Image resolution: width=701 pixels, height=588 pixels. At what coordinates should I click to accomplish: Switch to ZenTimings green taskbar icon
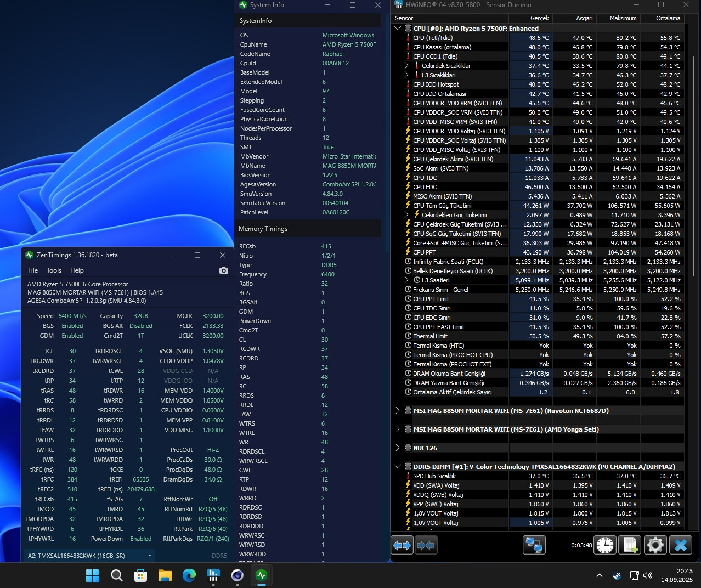pyautogui.click(x=262, y=575)
